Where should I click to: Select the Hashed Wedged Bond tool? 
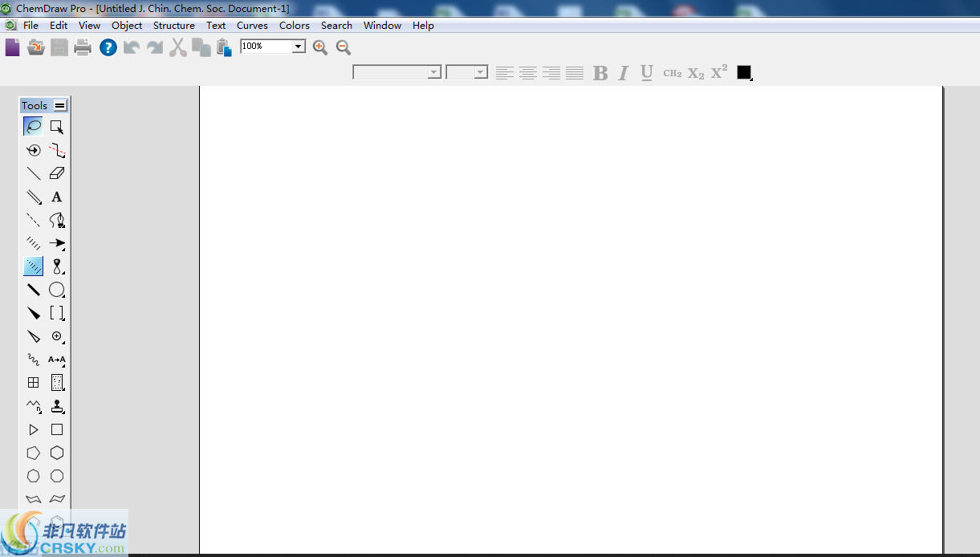click(x=33, y=266)
